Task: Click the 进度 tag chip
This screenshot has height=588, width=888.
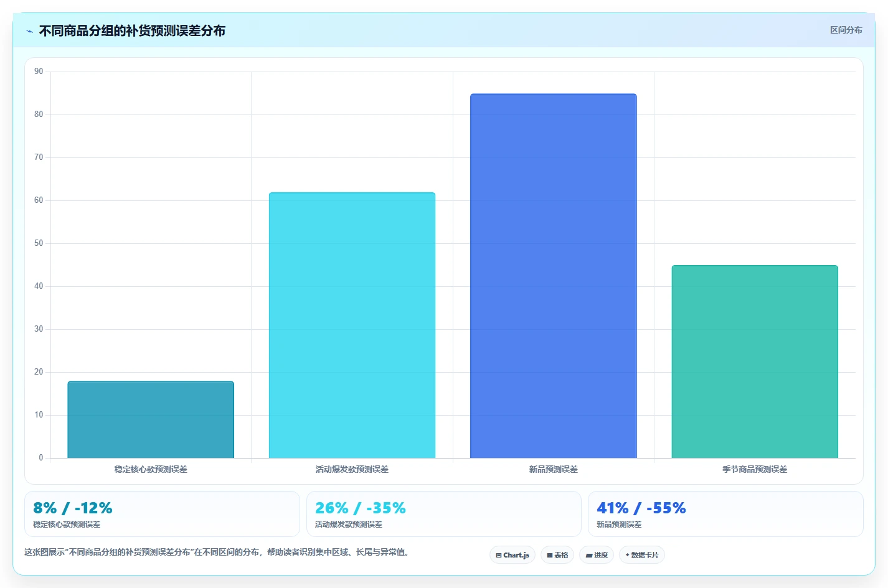Action: [597, 555]
